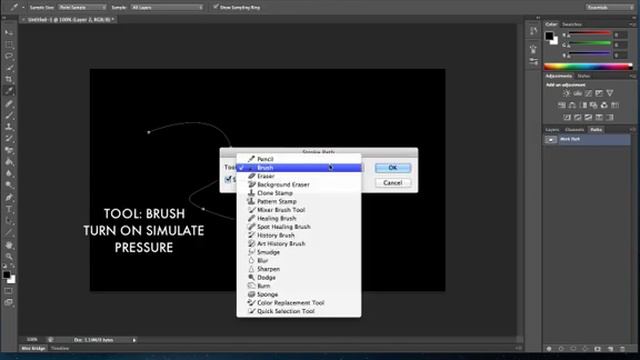Screen dimensions: 640x360
Task: Select the Paint Bucket tool in the toolbox
Action: point(9,162)
